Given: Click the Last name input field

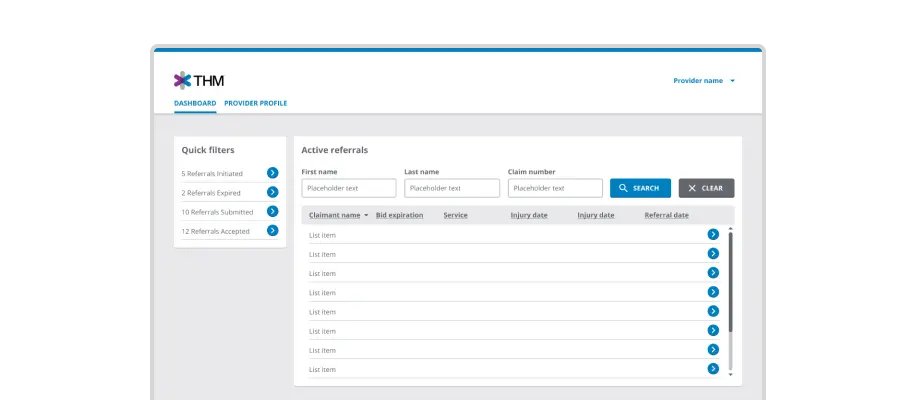Looking at the screenshot, I should (452, 188).
